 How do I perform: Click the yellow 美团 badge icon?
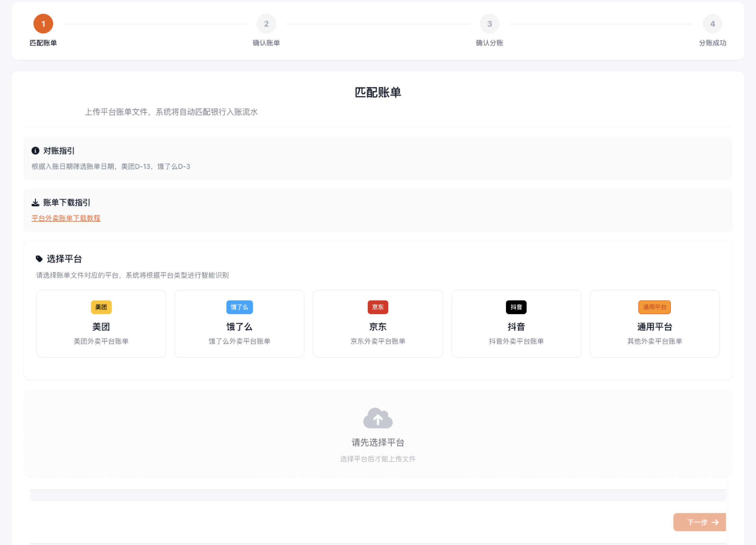pos(101,307)
